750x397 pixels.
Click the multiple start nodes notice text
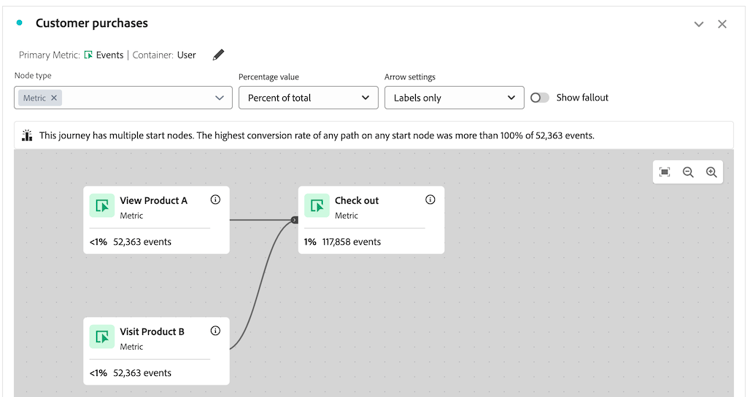coord(317,135)
